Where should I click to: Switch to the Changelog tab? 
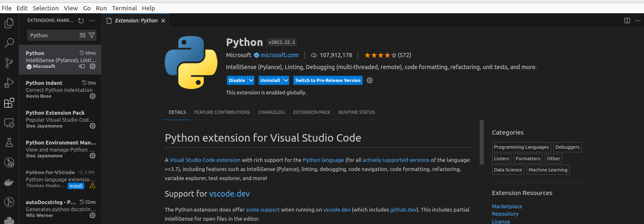pos(271,112)
